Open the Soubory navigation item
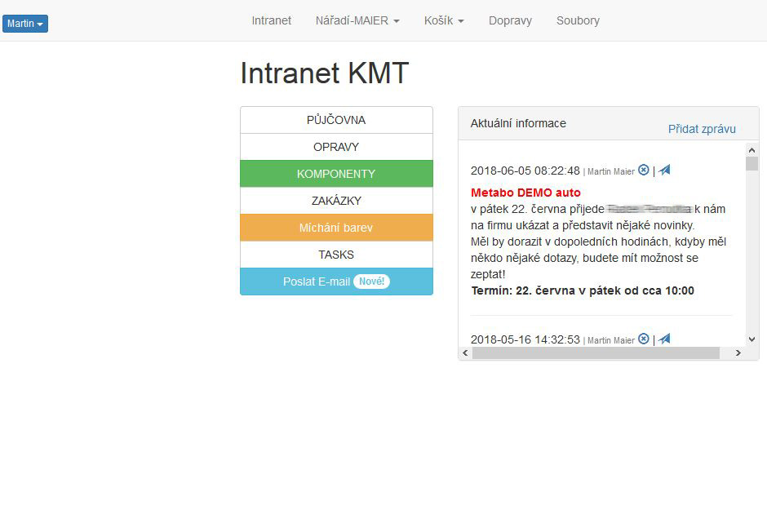This screenshot has width=767, height=532. pos(578,20)
